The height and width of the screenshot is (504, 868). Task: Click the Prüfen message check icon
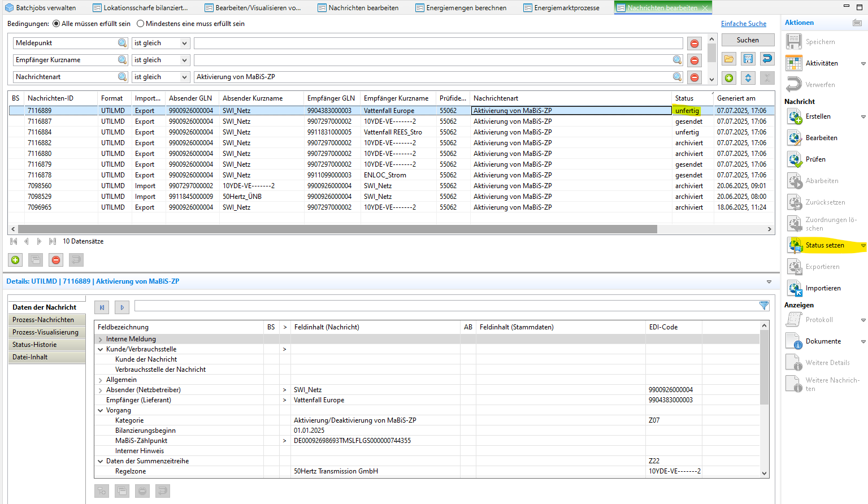coord(795,160)
